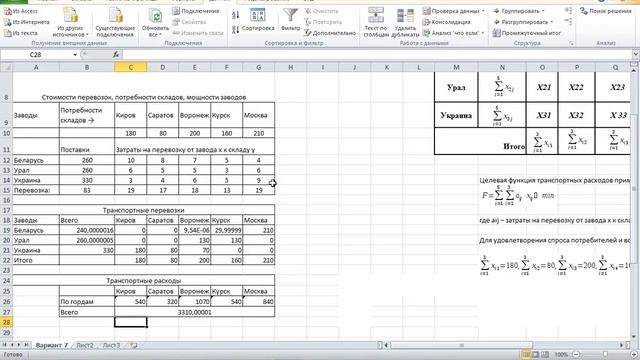Image resolution: width=640 pixels, height=360 pixels.
Task: Import data with Из текста
Action: tap(21, 33)
